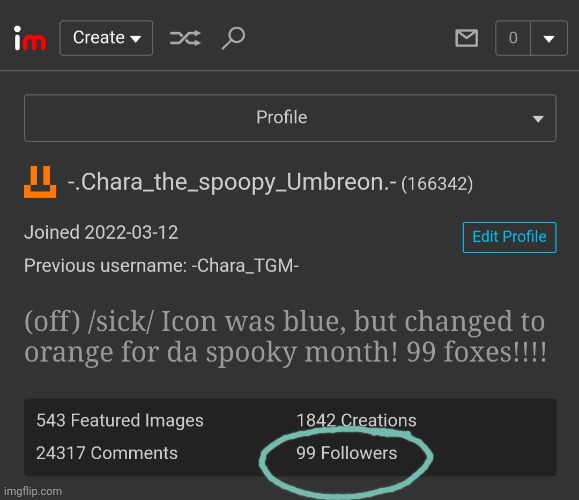Image resolution: width=579 pixels, height=500 pixels.
Task: View the 99 Followers list
Action: click(346, 453)
